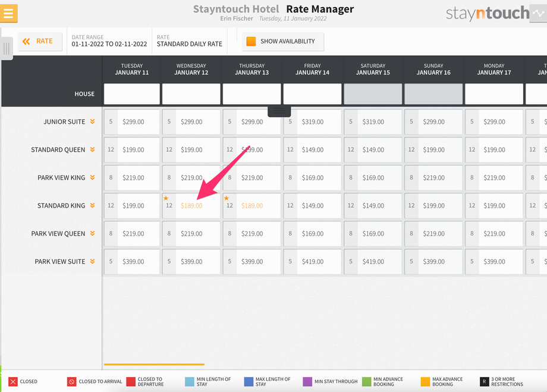Expand the Junior Suite row

pos(92,121)
